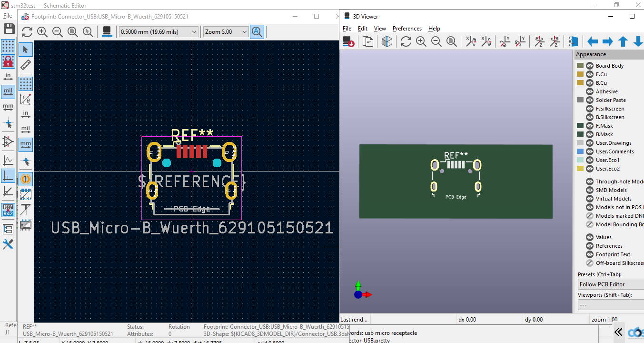Hide Board Body layer visibility

click(x=590, y=66)
